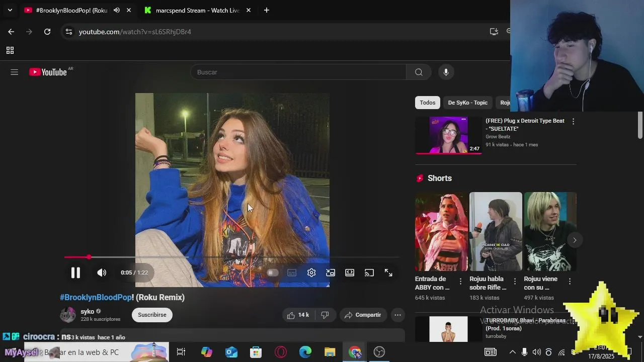Launch Copilot from the taskbar
644x362 pixels.
tap(207, 352)
